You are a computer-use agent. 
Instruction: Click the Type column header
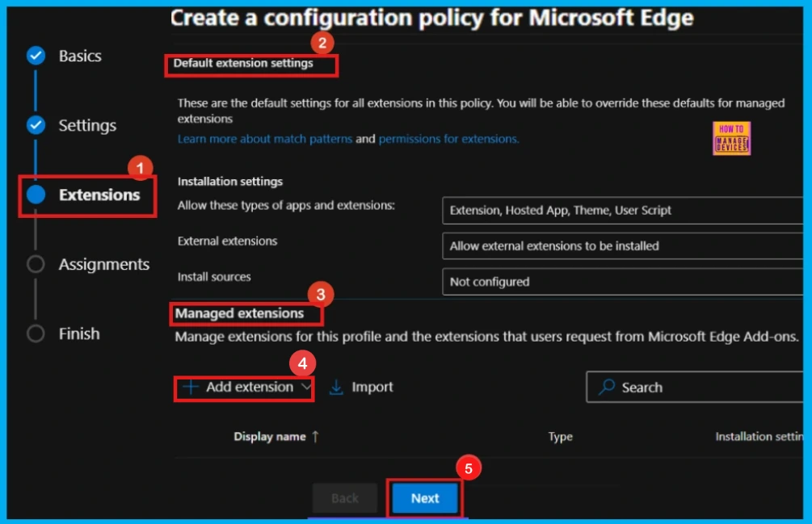click(561, 437)
